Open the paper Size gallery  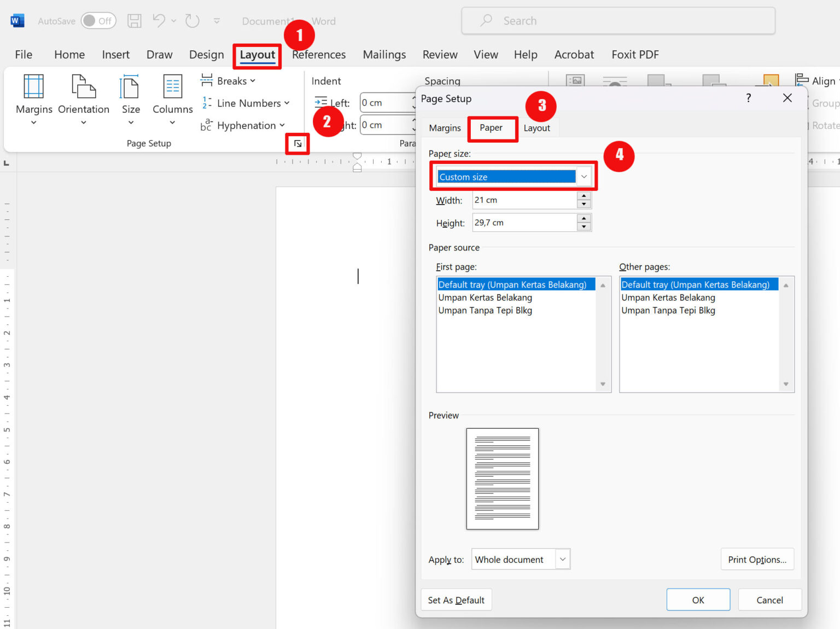coord(130,101)
